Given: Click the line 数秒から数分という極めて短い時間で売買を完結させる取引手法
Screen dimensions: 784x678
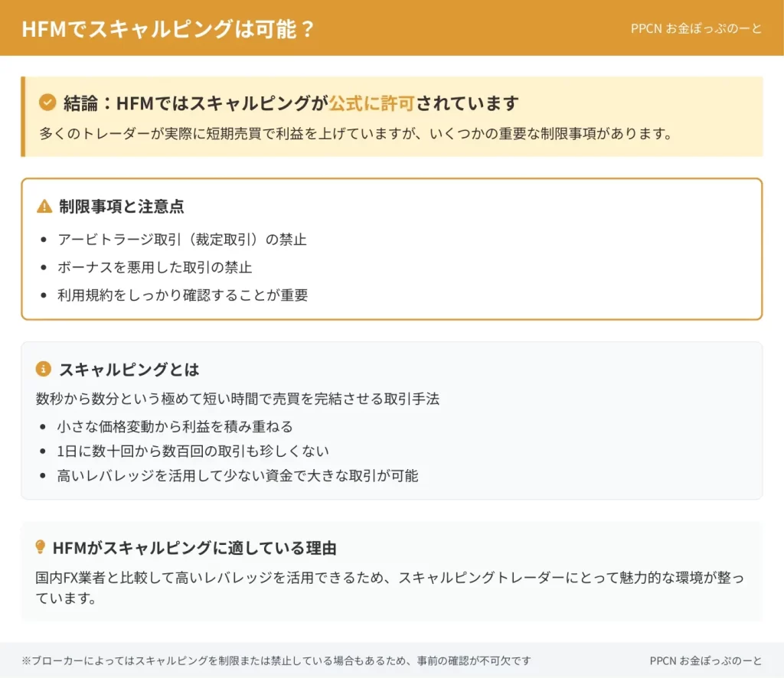Looking at the screenshot, I should [237, 399].
